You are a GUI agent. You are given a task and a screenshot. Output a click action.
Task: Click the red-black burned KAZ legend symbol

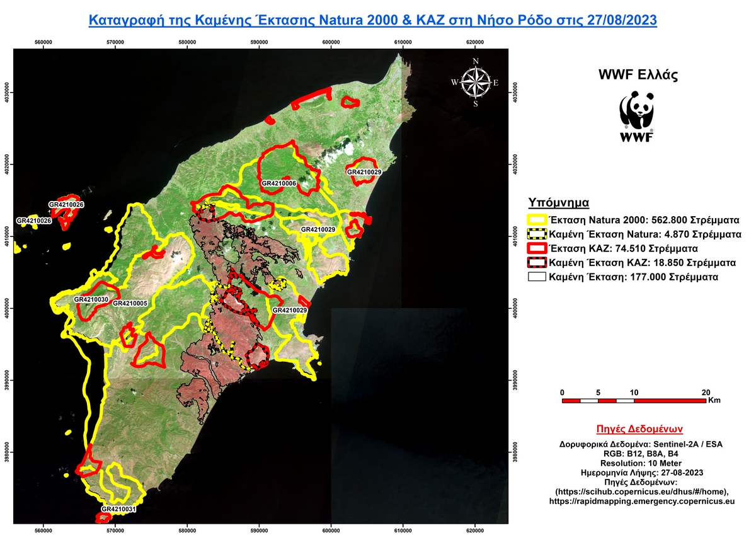click(x=536, y=263)
